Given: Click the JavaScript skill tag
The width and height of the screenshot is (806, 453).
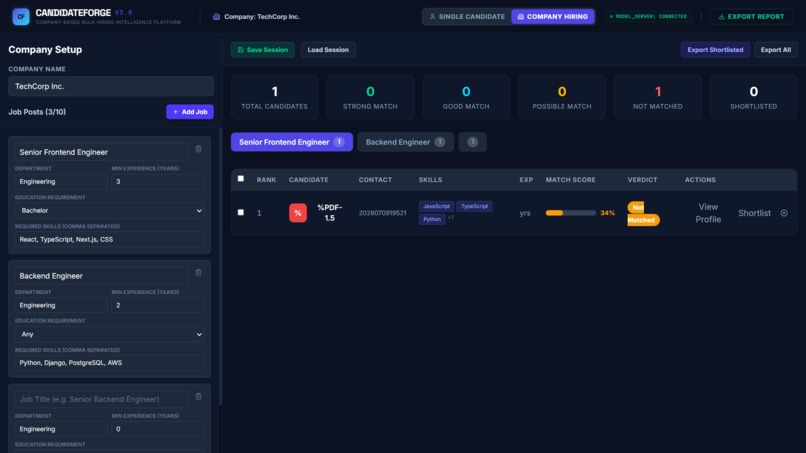Looking at the screenshot, I should 436,206.
